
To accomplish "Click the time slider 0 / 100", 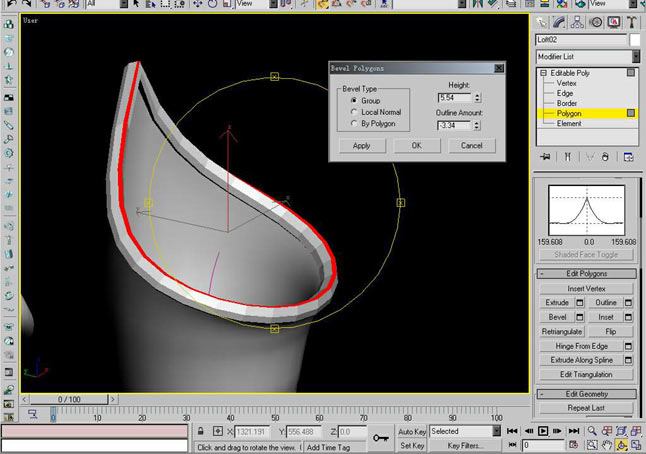I will (x=69, y=399).
